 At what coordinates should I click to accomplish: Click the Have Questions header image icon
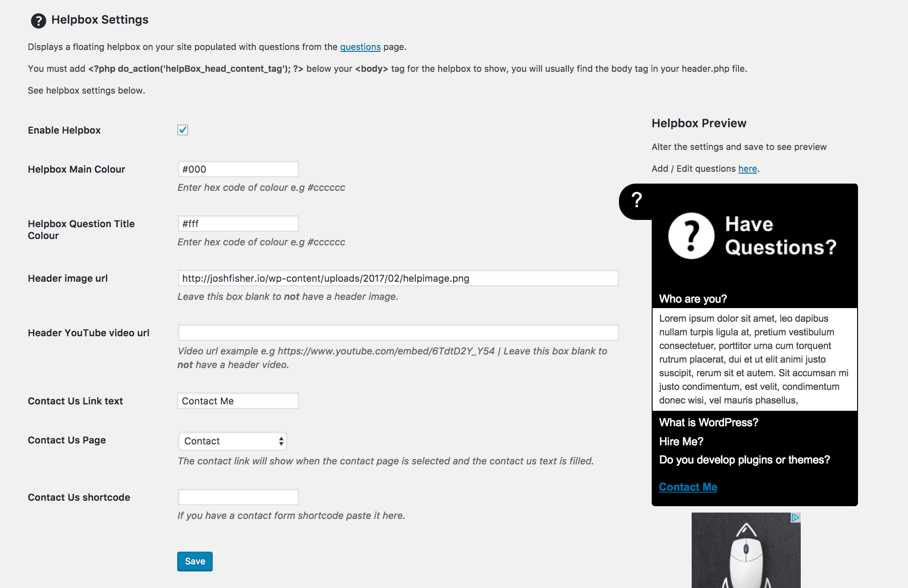coord(691,236)
